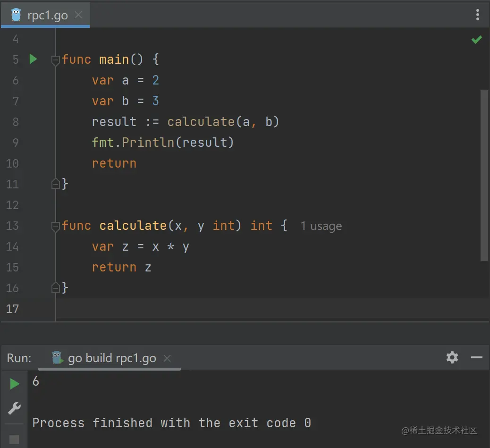Image resolution: width=490 pixels, height=448 pixels.
Task: Rerun the program with the green play button
Action: [14, 384]
